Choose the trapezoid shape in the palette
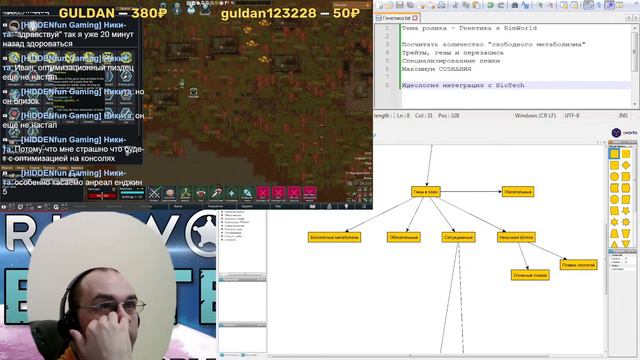Viewport: 640px width, 360px height. [x=614, y=234]
